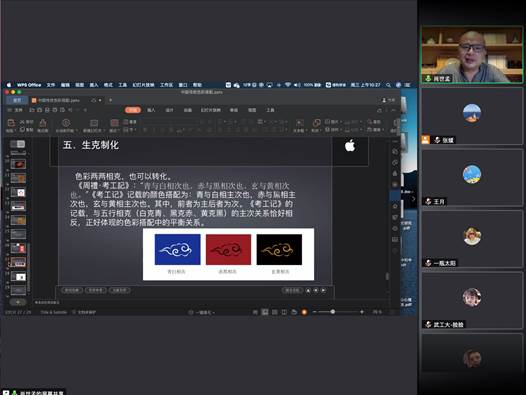This screenshot has width=526, height=395.
Task: Click the zoom-in plus icon in status bar
Action: [x=362, y=312]
